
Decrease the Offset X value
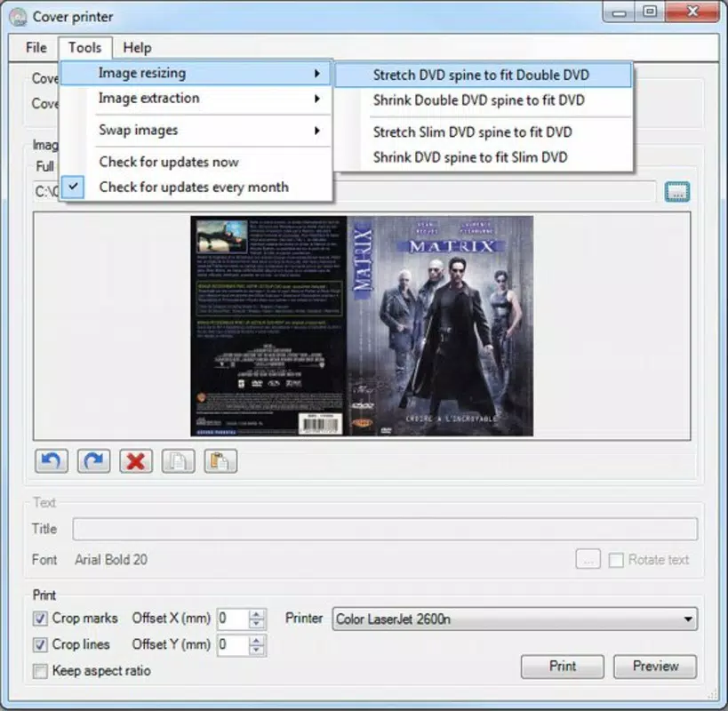(x=256, y=624)
